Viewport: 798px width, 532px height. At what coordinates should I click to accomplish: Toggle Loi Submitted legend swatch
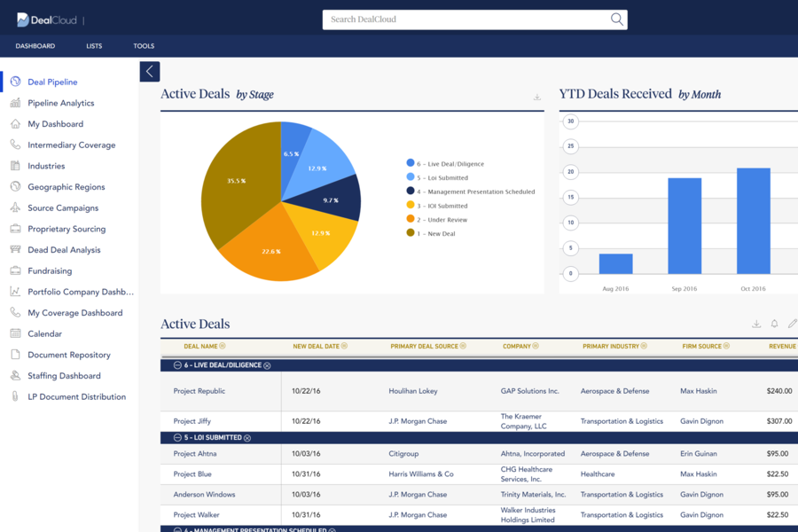tap(411, 176)
